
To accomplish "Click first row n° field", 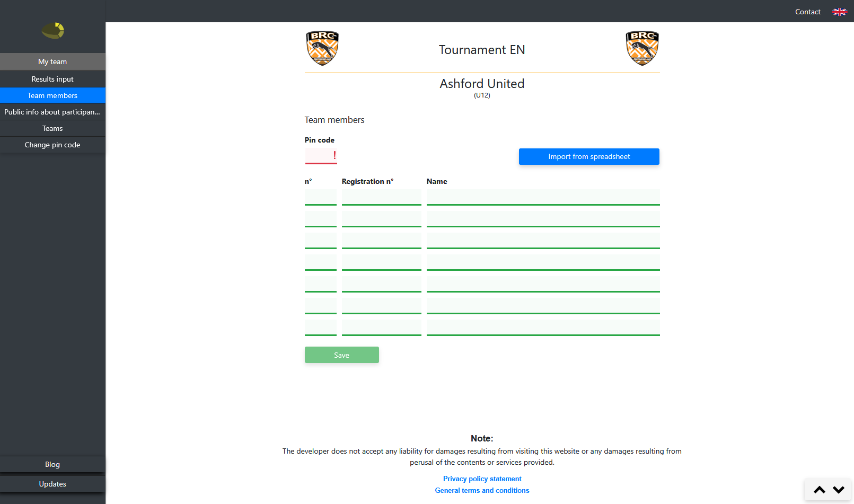I will coord(321,197).
